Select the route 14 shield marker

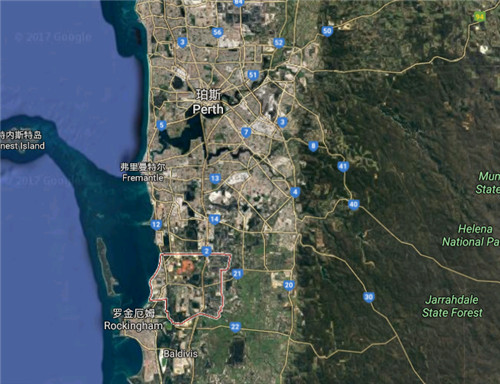pos(214,219)
